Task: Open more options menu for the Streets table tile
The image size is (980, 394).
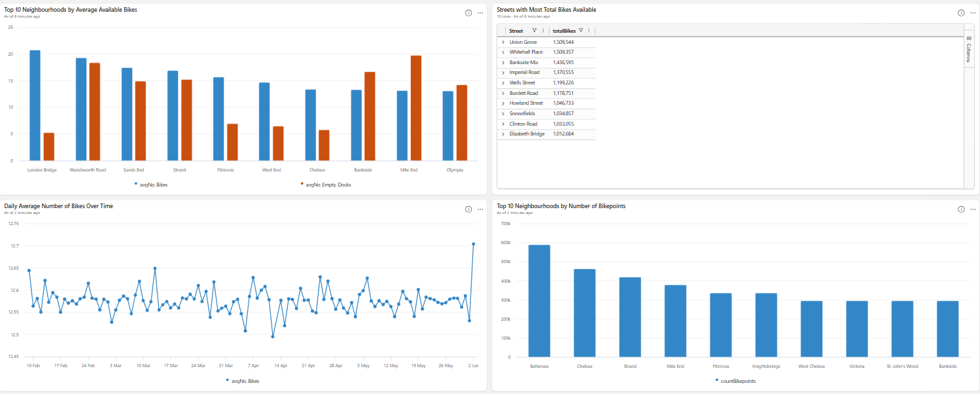Action: point(973,13)
